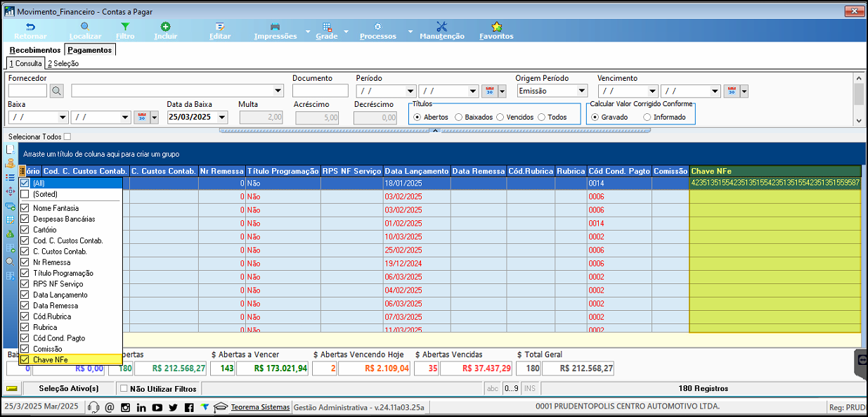This screenshot has height=417, width=868.
Task: Click the support headset icon in status bar
Action: pos(93,407)
